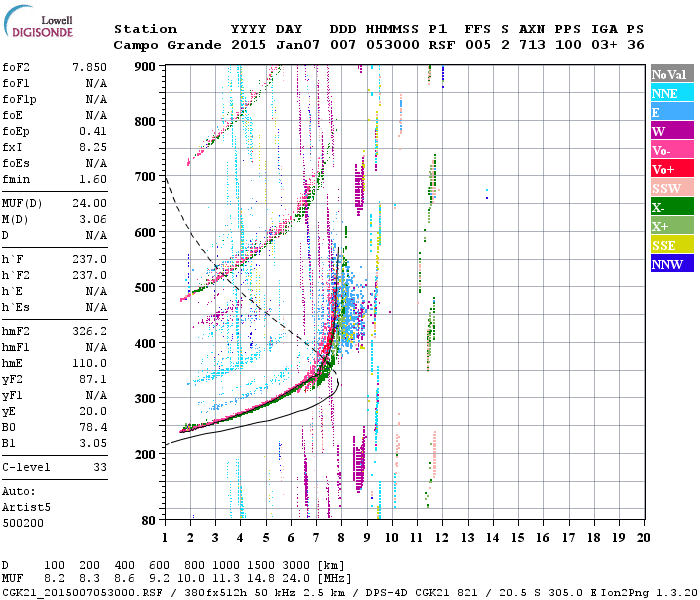Click the h`Es N/A value
700x600 pixels.
[96, 308]
